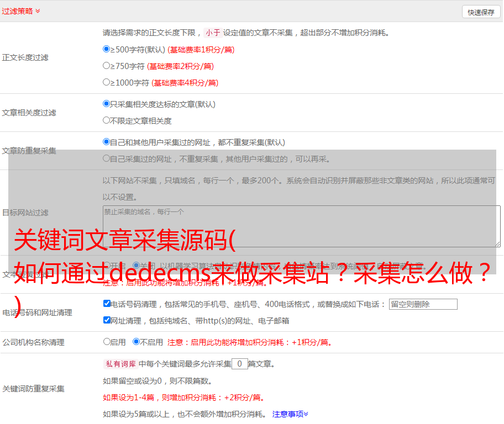Click the 私有词库 label tag
This screenshot has width=504, height=424.
(x=119, y=364)
